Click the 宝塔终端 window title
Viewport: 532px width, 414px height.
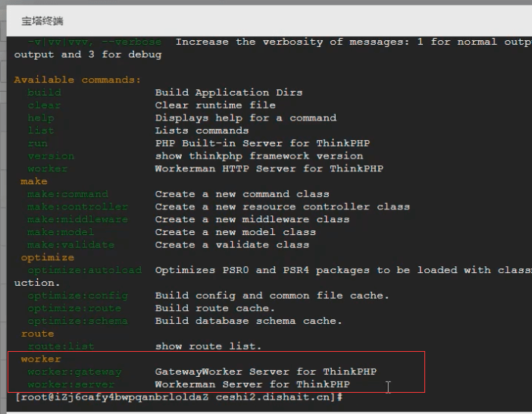(42, 21)
